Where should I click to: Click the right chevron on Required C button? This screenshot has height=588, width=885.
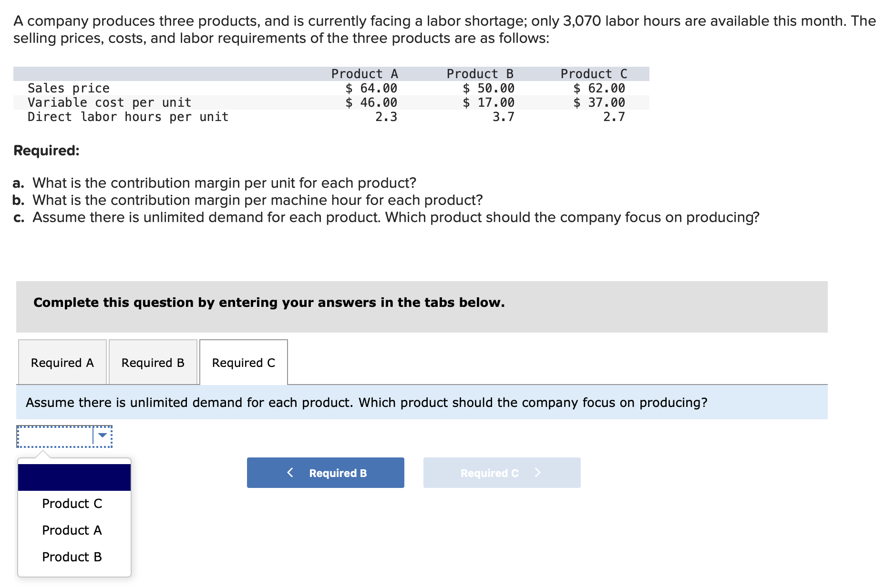coord(537,473)
